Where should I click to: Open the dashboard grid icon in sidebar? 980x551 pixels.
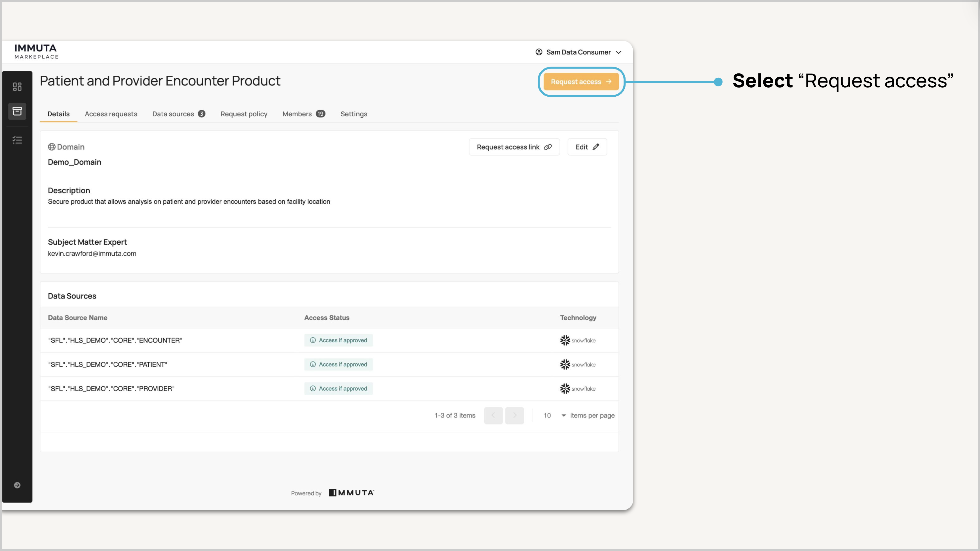click(x=17, y=87)
